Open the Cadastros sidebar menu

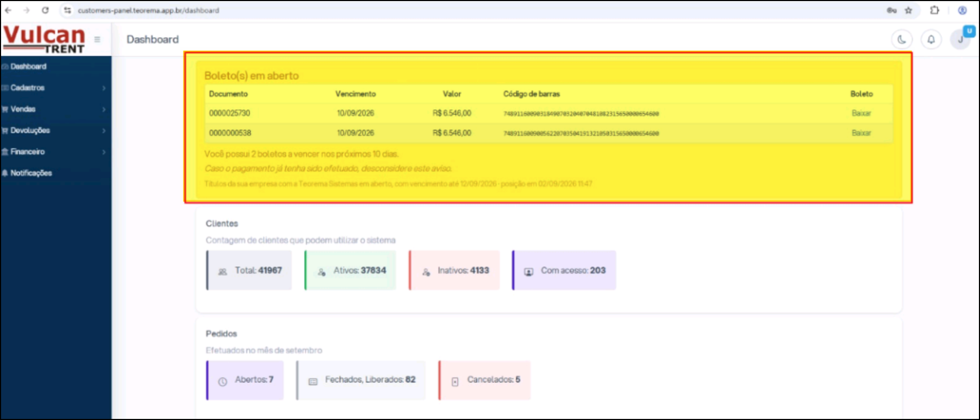point(56,88)
